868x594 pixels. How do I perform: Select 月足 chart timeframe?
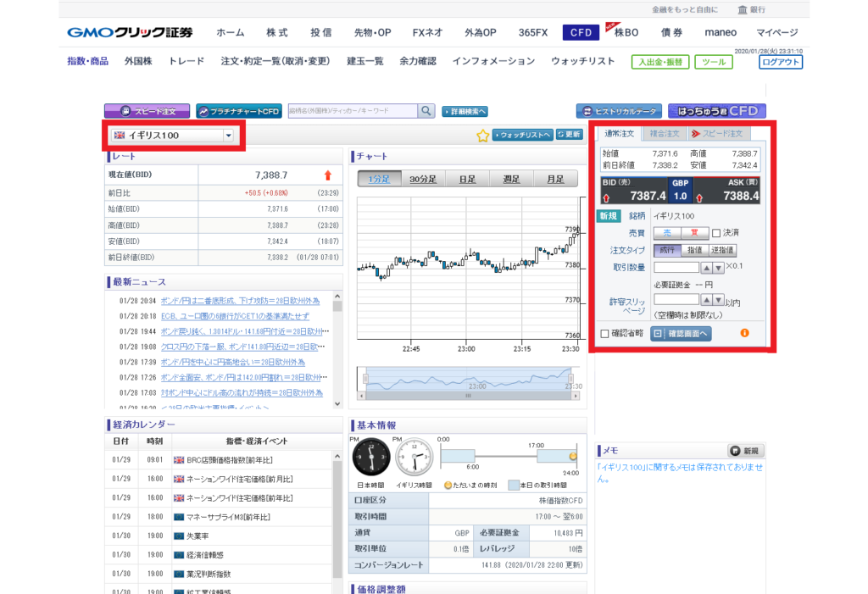point(555,179)
